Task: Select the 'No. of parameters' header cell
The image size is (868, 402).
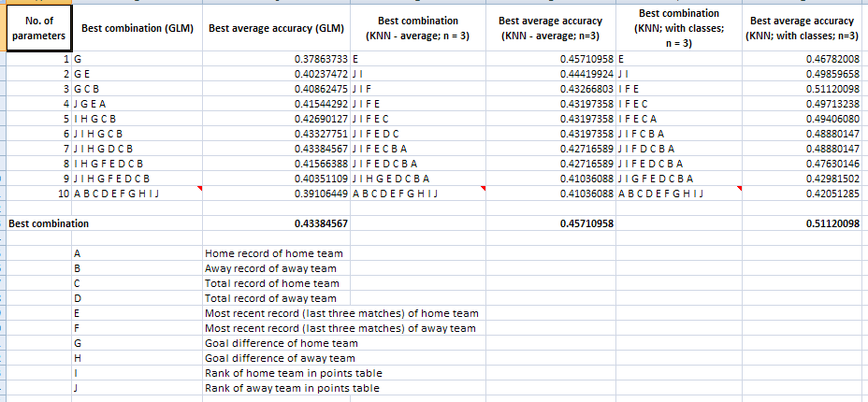Action: tap(38, 28)
